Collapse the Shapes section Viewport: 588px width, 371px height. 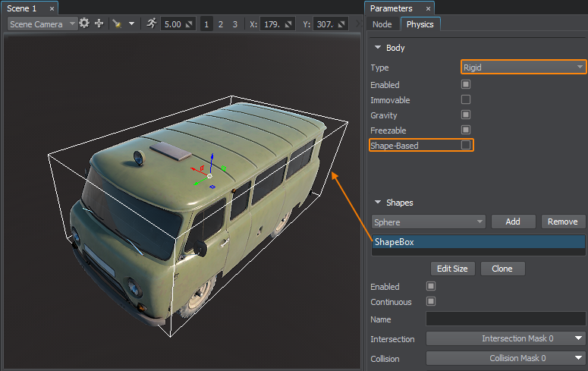point(378,203)
